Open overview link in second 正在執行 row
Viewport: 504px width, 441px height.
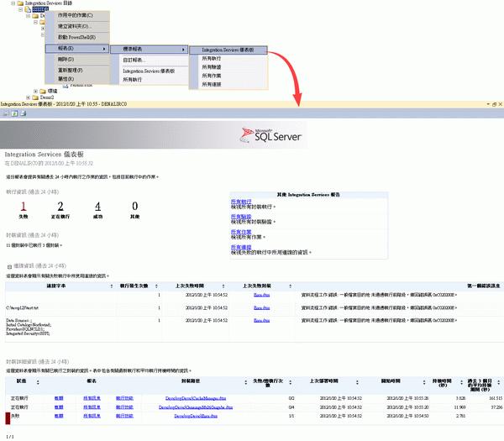(59, 407)
